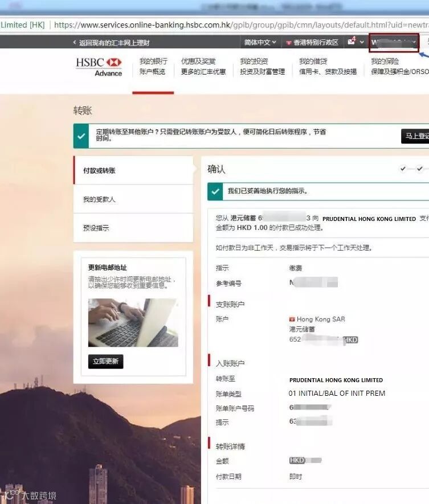This screenshot has height=504, width=429.
Task: Click the 转账 page title
Action: [83, 110]
